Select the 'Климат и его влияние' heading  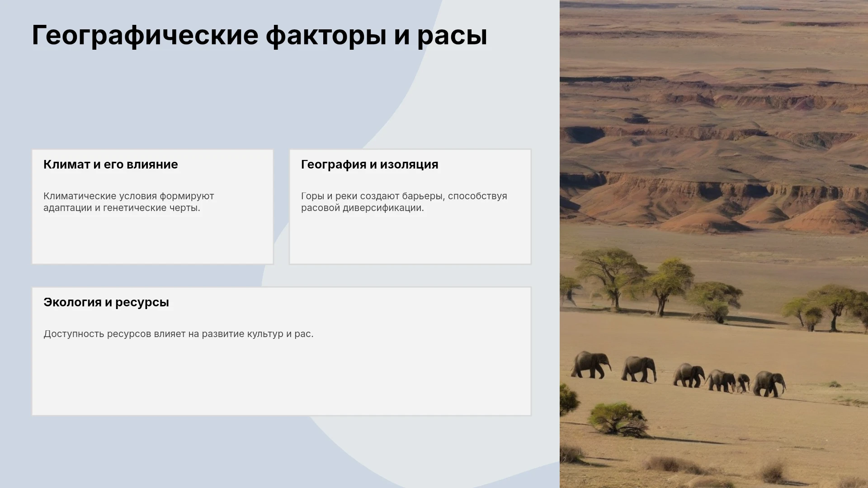click(x=111, y=164)
